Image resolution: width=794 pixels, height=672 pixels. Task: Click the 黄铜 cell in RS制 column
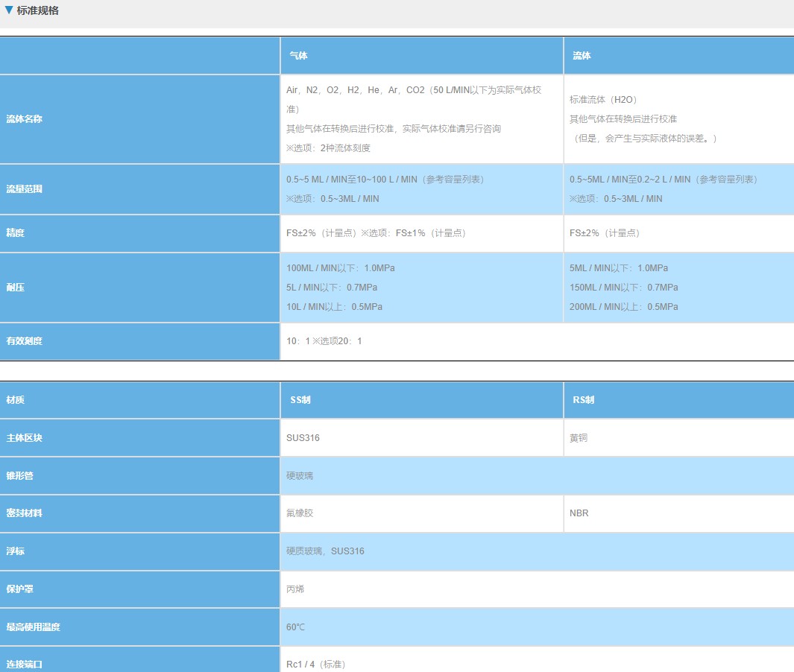[x=579, y=438]
